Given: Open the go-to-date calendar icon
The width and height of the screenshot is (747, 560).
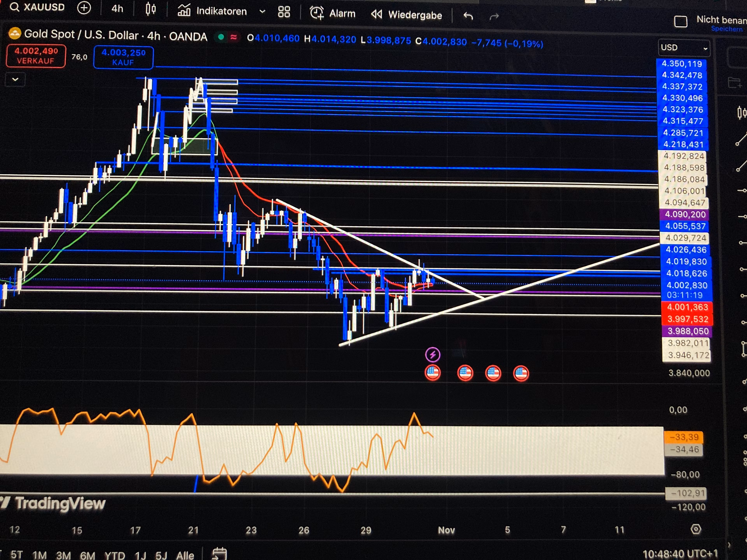Looking at the screenshot, I should (219, 554).
